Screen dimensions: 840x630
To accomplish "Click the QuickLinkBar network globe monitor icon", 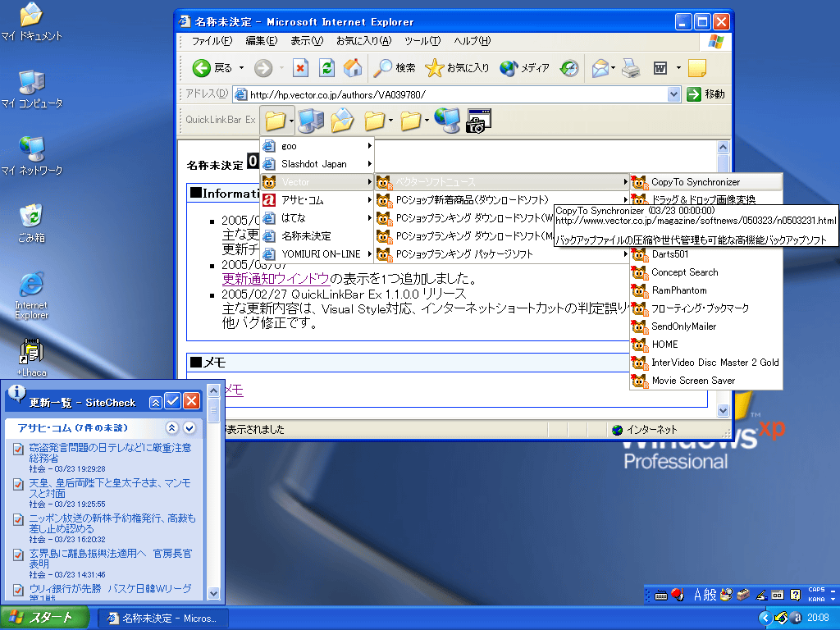I will 447,121.
